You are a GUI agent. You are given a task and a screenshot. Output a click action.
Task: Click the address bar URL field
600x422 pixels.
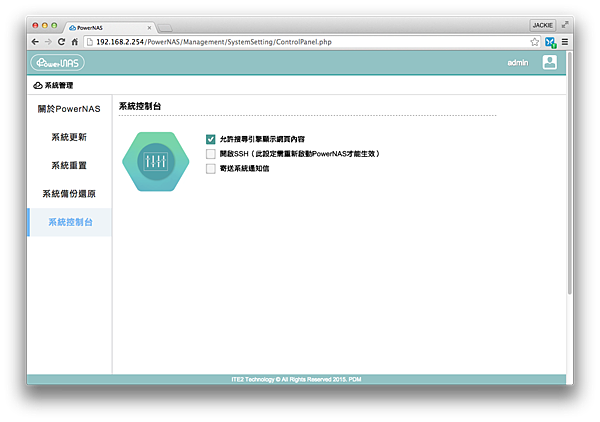pyautogui.click(x=312, y=42)
